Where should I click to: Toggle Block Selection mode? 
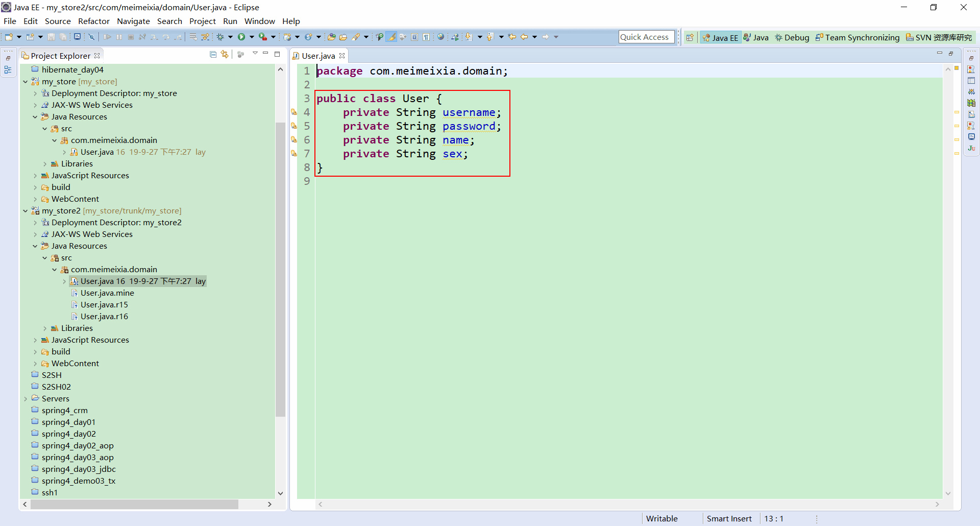(x=414, y=37)
